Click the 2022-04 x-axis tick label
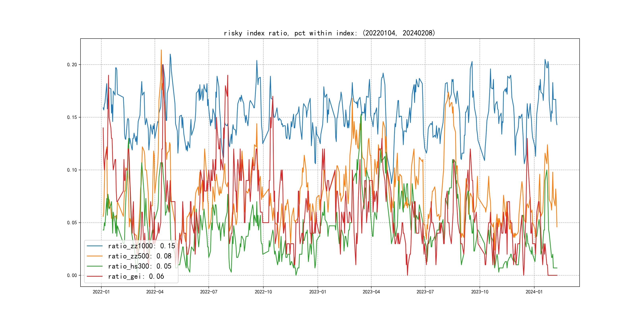Screen dimensions: 644x322 click(155, 292)
